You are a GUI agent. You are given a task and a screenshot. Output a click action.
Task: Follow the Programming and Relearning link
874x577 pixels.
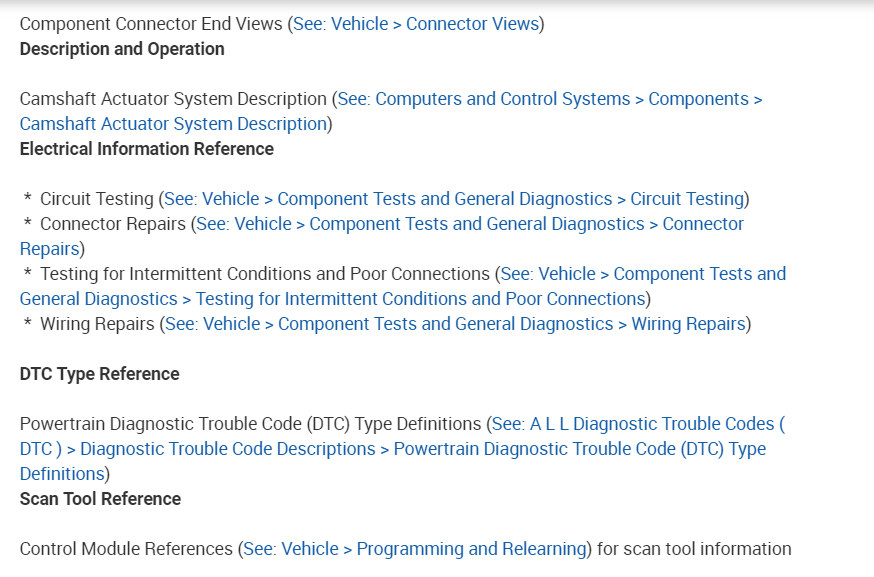coord(414,549)
